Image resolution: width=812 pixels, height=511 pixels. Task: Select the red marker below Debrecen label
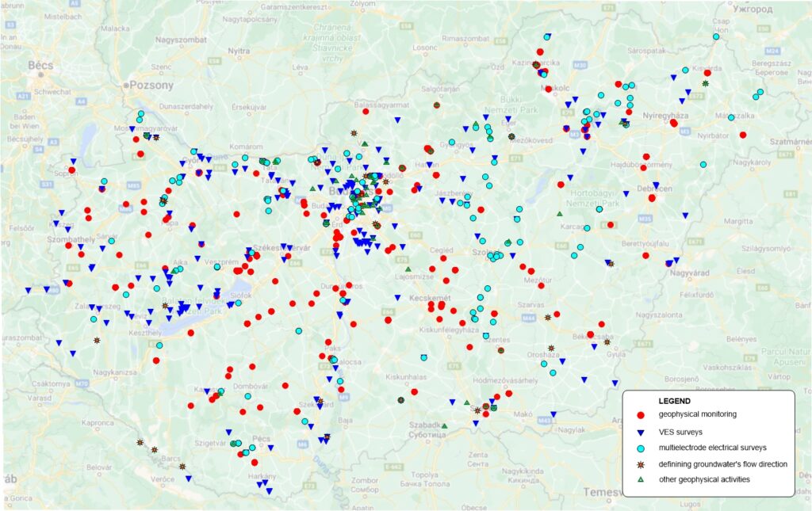click(x=652, y=198)
